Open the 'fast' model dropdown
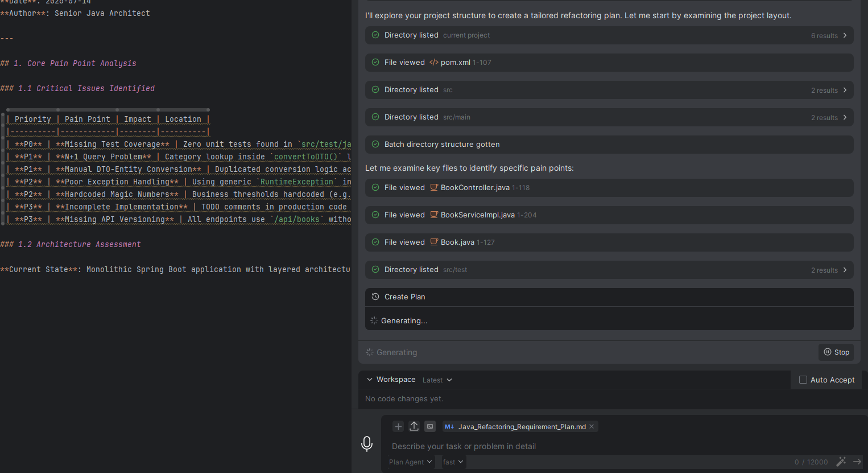This screenshot has height=473, width=868. tap(453, 462)
